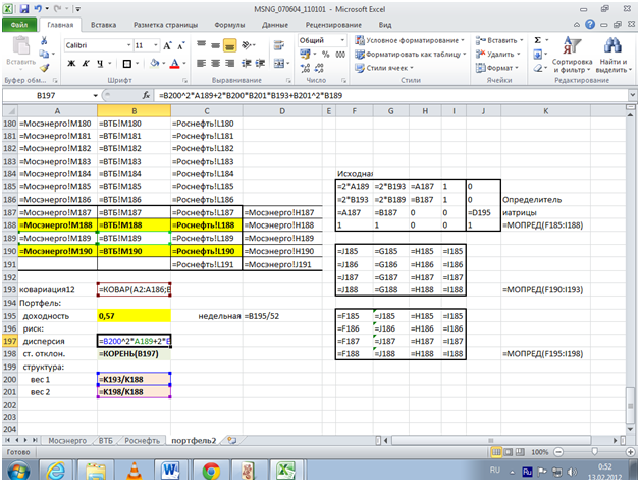Open the Мосэнерго sheet tab
The width and height of the screenshot is (640, 480).
coord(67,441)
